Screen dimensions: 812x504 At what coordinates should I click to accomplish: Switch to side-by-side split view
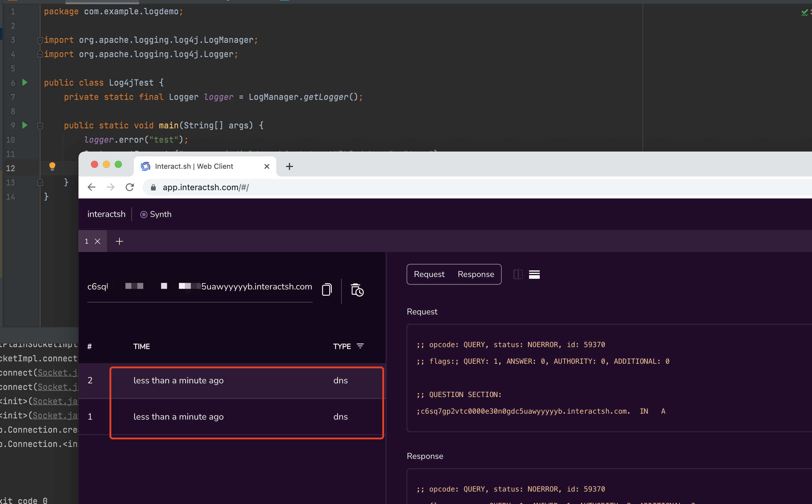click(x=518, y=274)
